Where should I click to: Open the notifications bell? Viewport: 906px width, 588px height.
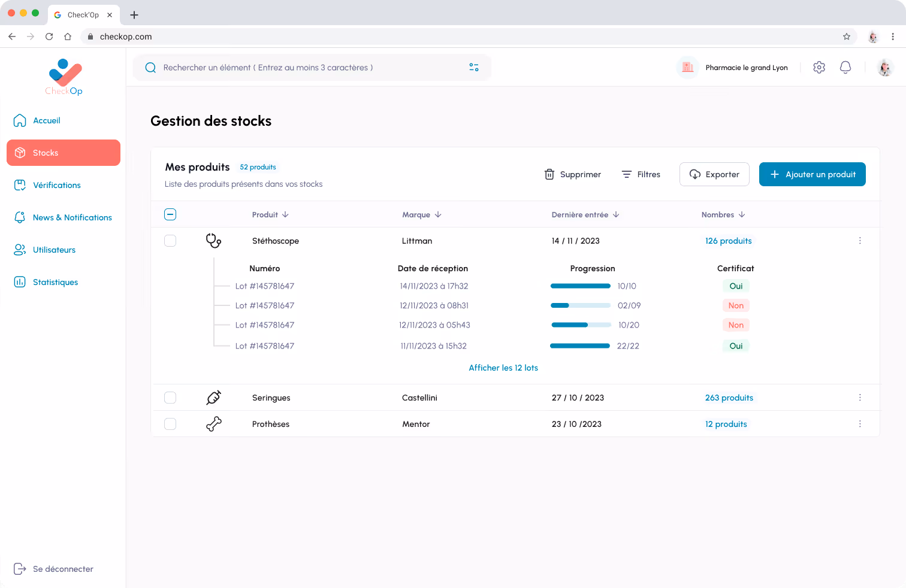pos(845,67)
